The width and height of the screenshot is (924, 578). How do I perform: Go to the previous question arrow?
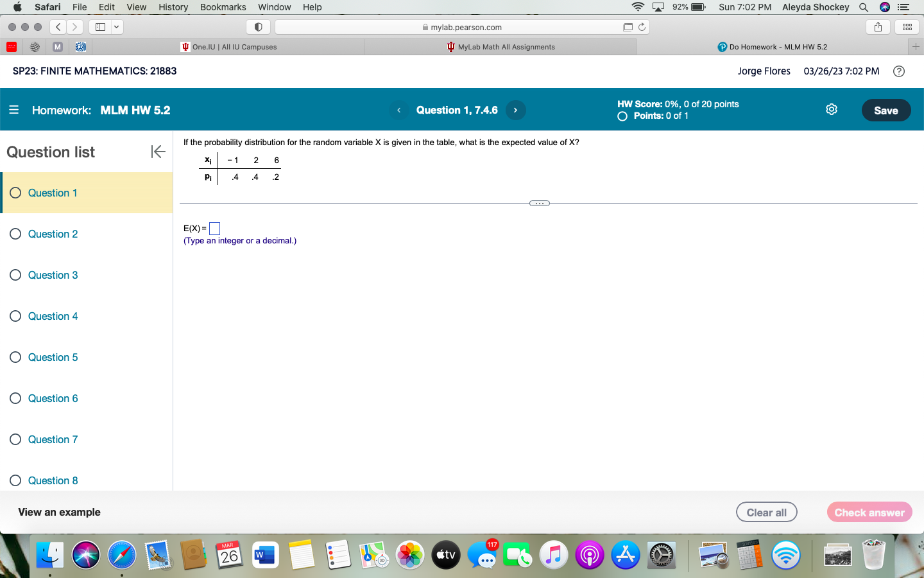pyautogui.click(x=399, y=110)
